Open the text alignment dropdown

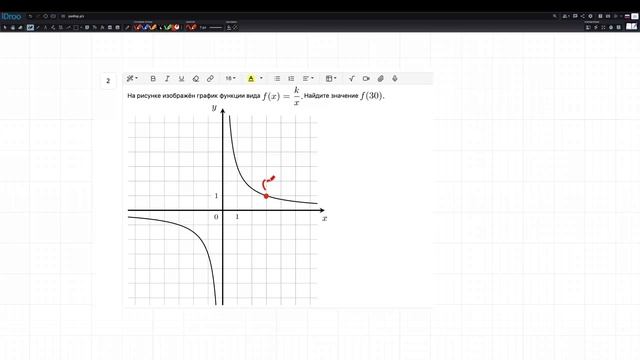(x=308, y=78)
